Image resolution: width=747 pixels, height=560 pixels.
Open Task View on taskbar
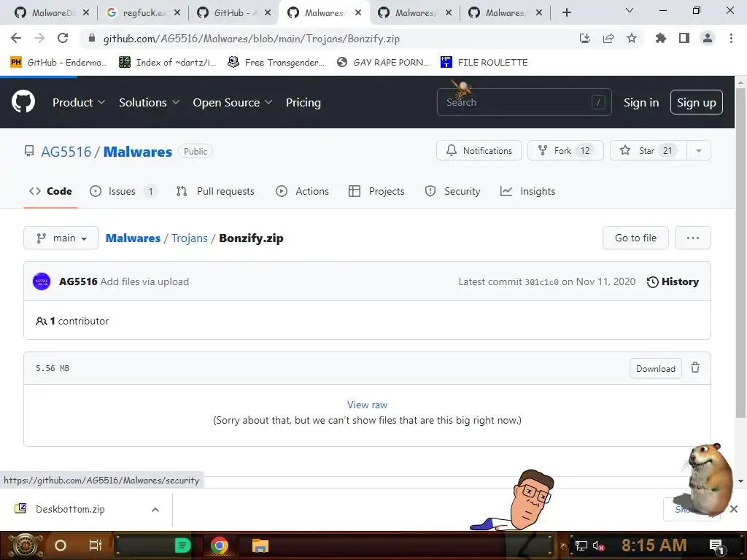(96, 545)
